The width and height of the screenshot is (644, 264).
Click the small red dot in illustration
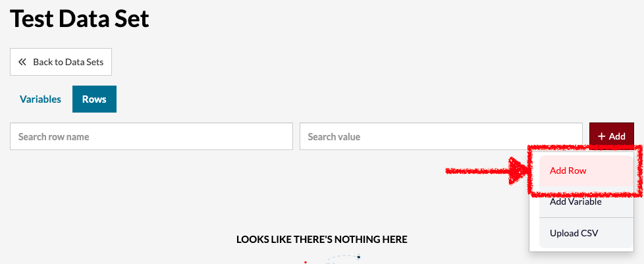click(306, 262)
